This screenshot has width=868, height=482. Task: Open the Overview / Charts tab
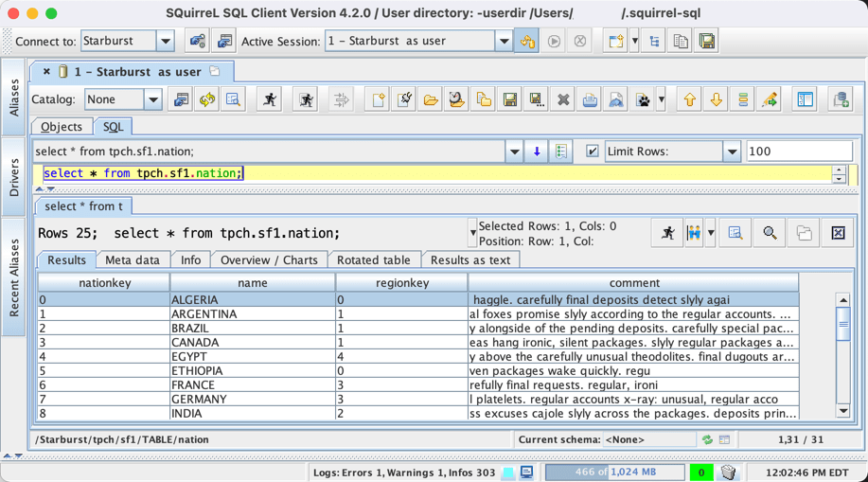tap(269, 259)
